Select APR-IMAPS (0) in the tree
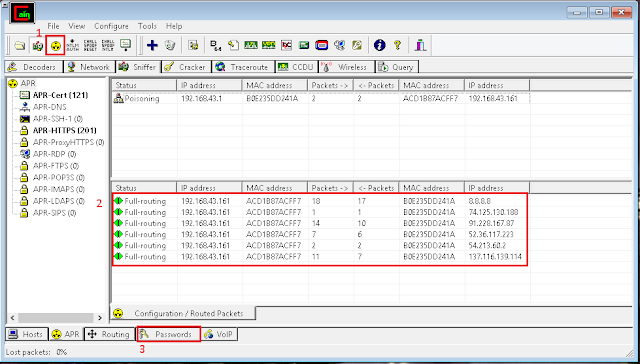Image resolution: width=640 pixels, height=364 pixels. point(59,190)
